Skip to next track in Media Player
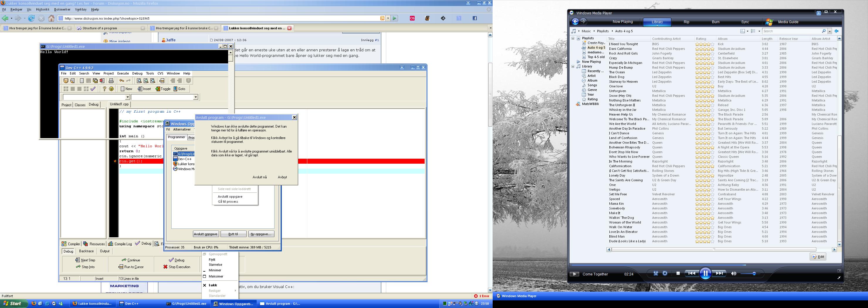The width and height of the screenshot is (868, 308). coord(719,273)
